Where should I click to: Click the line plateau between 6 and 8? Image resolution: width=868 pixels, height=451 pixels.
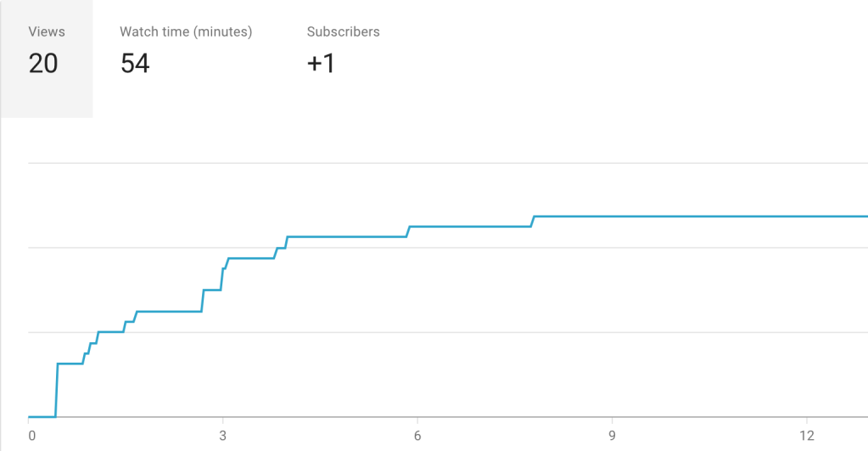click(471, 227)
